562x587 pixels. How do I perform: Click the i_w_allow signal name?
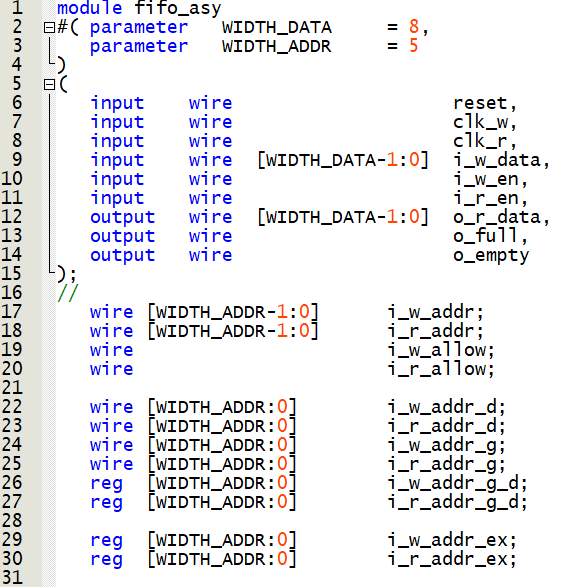pyautogui.click(x=437, y=350)
